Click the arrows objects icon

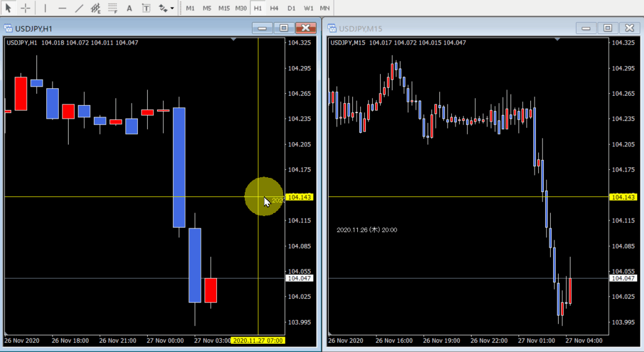[x=163, y=8]
